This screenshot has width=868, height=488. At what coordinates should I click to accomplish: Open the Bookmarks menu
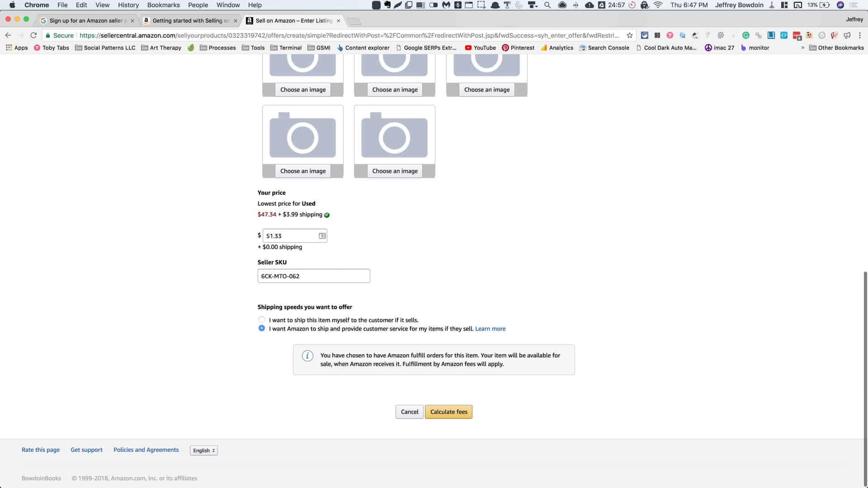[x=164, y=5]
